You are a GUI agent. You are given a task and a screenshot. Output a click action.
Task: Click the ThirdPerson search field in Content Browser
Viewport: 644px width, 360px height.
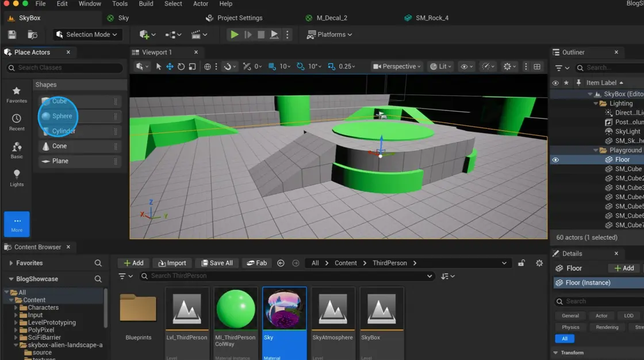(287, 276)
